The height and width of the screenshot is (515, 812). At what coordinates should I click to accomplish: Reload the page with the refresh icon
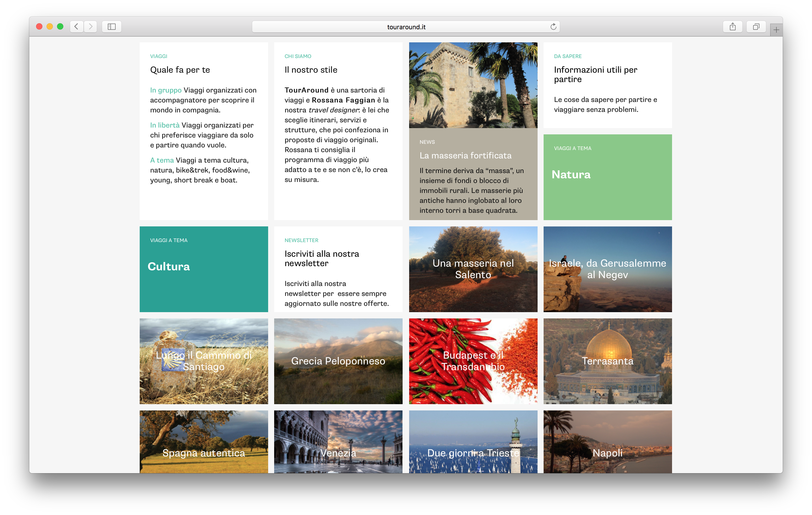(x=553, y=27)
